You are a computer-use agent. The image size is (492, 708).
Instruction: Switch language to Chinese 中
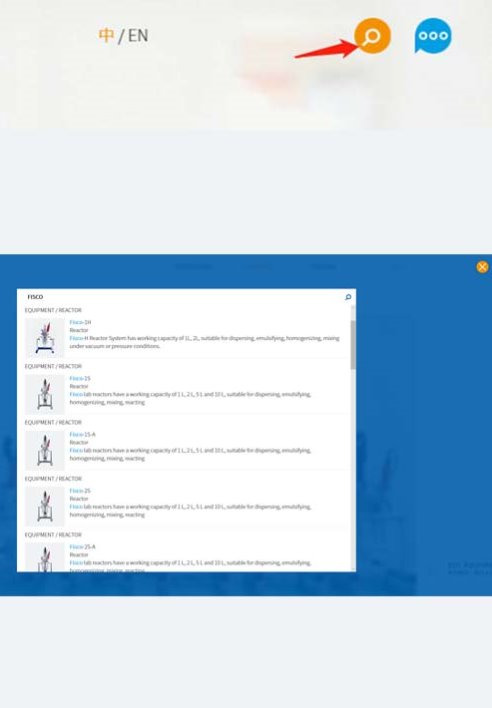[x=106, y=35]
